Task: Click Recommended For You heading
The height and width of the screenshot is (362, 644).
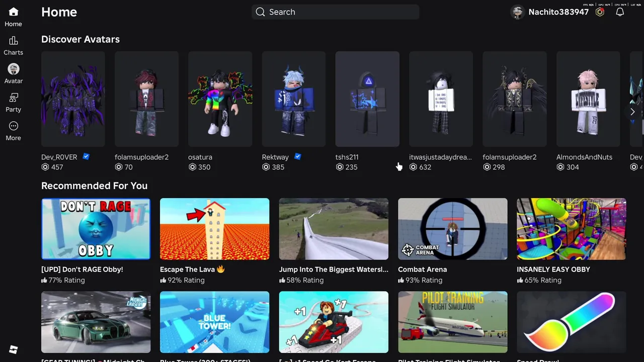Action: [x=94, y=186]
